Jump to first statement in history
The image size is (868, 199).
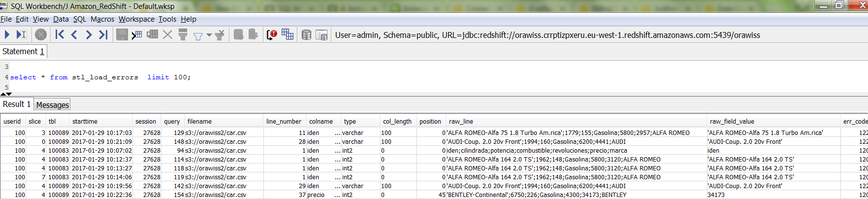pos(60,34)
